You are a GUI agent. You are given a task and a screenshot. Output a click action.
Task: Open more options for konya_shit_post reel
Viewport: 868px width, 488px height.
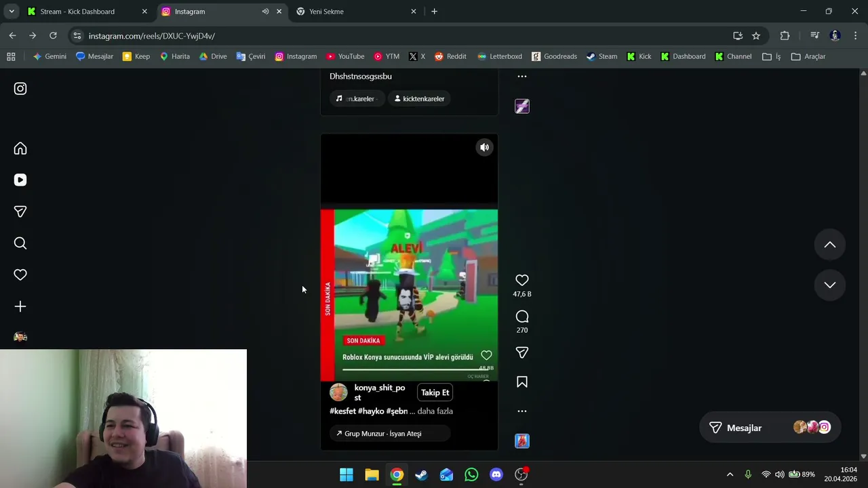(x=522, y=411)
